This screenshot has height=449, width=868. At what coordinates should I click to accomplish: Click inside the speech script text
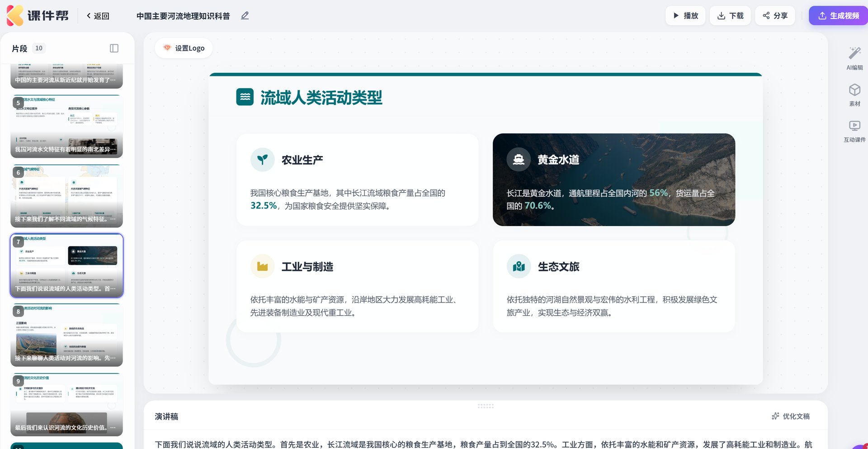(x=484, y=444)
